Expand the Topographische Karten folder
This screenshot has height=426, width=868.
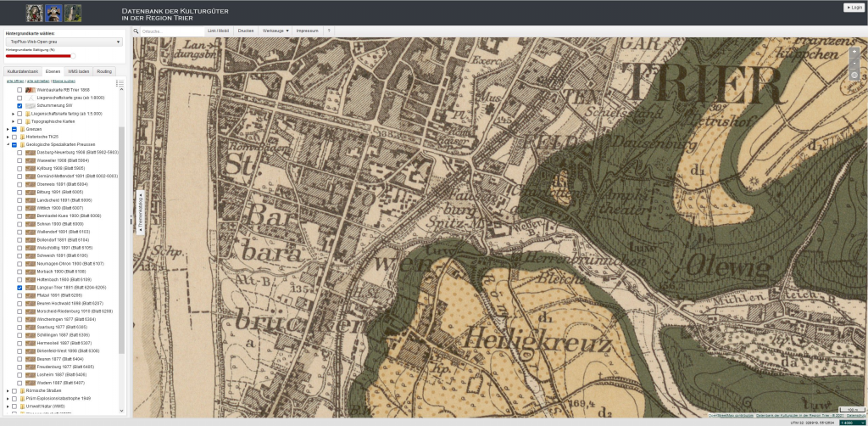(14, 121)
